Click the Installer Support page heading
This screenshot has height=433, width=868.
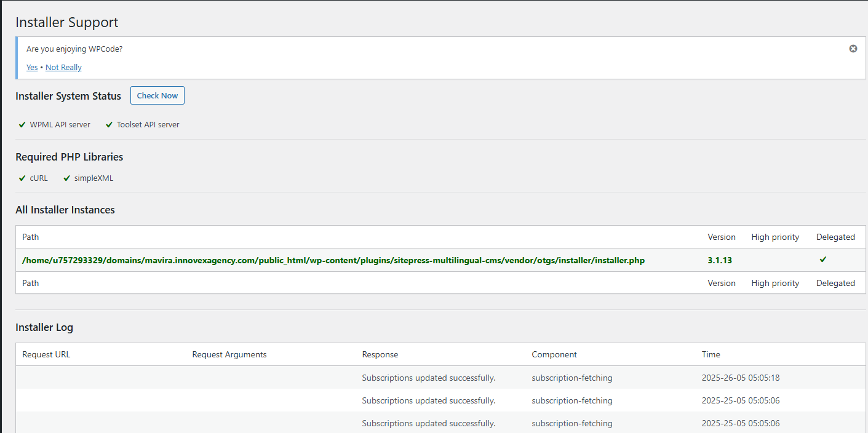pos(67,22)
